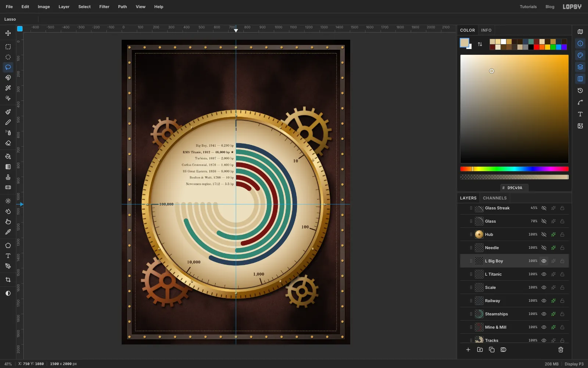Image resolution: width=588 pixels, height=368 pixels.
Task: Switch to the Info tab
Action: pos(486,30)
